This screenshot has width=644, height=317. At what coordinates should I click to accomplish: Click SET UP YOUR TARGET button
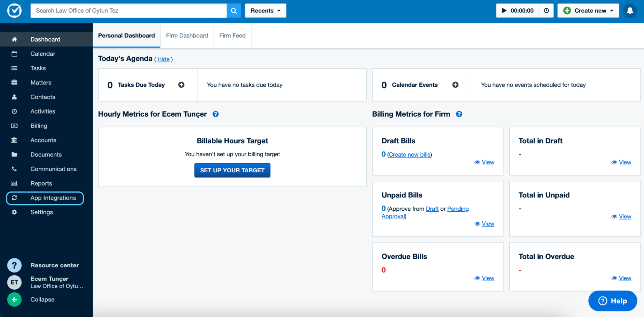coord(232,170)
